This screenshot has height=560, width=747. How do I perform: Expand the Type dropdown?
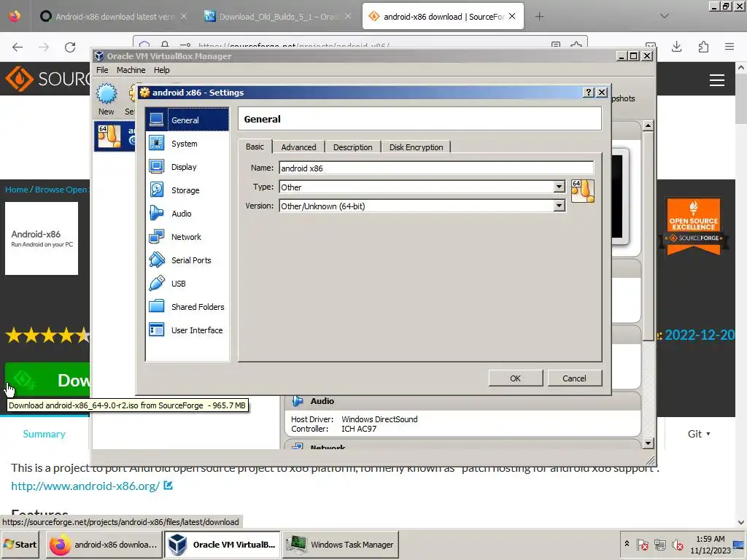click(x=560, y=187)
